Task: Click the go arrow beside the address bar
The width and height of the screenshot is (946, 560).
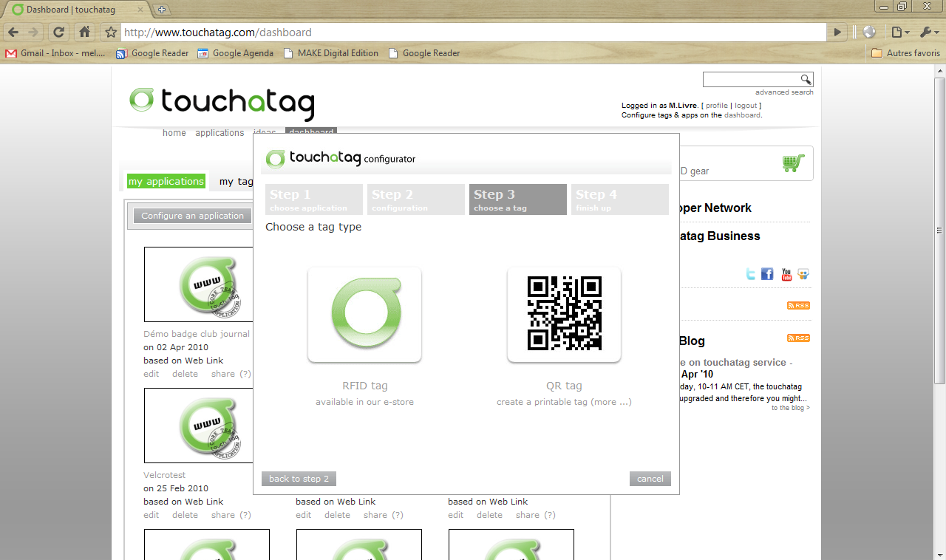Action: pyautogui.click(x=837, y=32)
